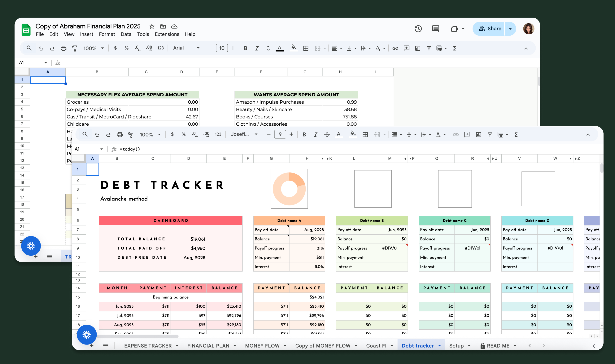This screenshot has width=615, height=364.
Task: Click the Functions sigma icon in upper toolbar
Action: click(x=455, y=48)
